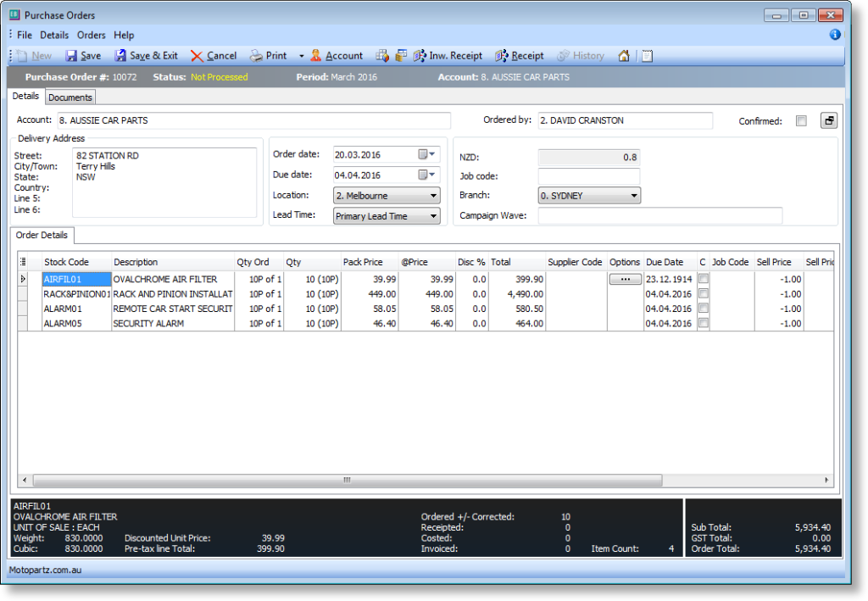The image size is (868, 601).
Task: Click the window icon beside the Confirmed checkbox
Action: tap(829, 120)
